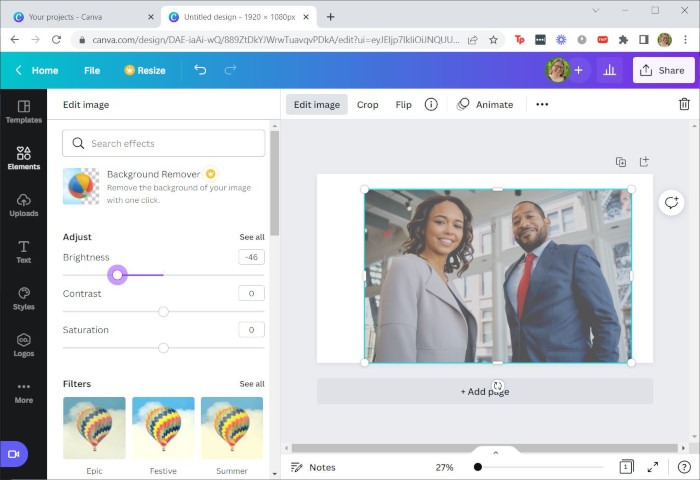
Task: Open the page grid view icon
Action: (626, 467)
